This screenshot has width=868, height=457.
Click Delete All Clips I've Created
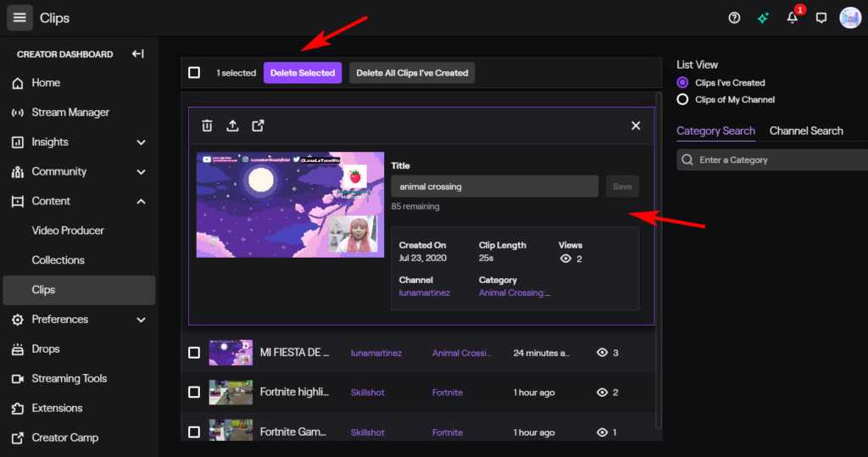click(412, 73)
